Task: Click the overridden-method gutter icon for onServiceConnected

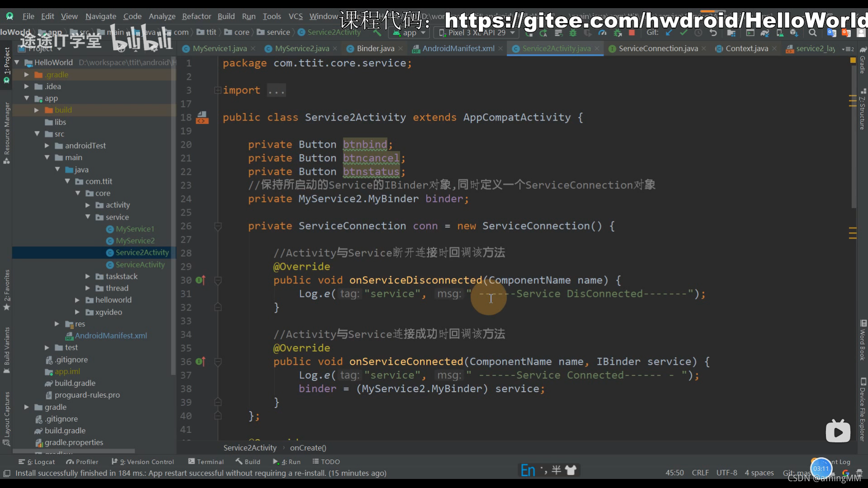Action: pyautogui.click(x=200, y=361)
